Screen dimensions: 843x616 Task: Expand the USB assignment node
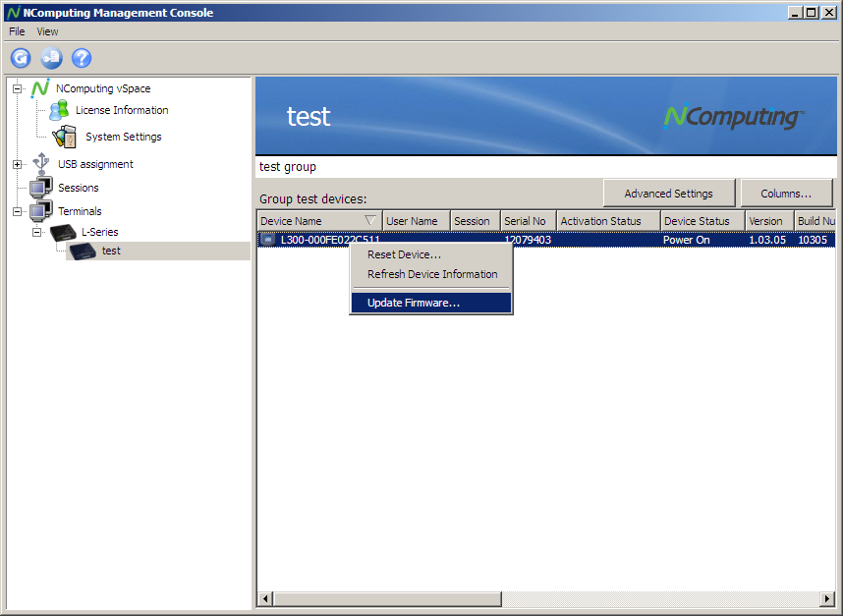(x=18, y=164)
